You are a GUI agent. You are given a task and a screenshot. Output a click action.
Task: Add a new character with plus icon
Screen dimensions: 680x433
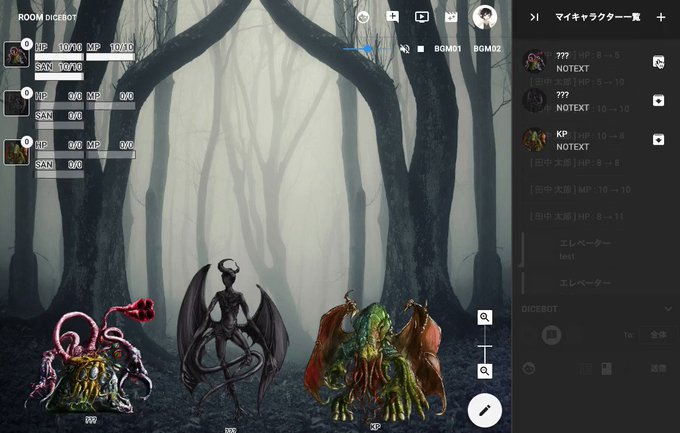click(661, 17)
